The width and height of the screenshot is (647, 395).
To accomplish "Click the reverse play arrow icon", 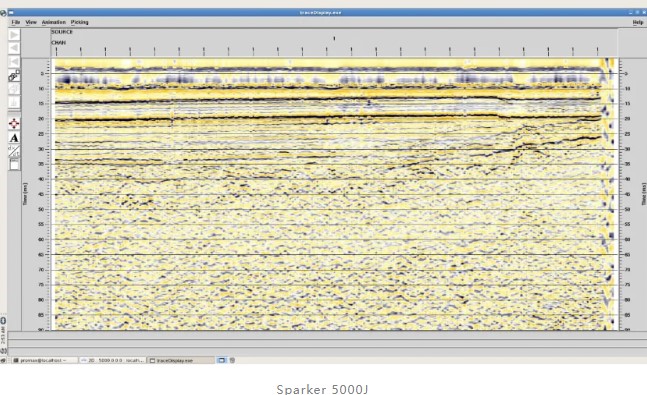I will coord(14,48).
